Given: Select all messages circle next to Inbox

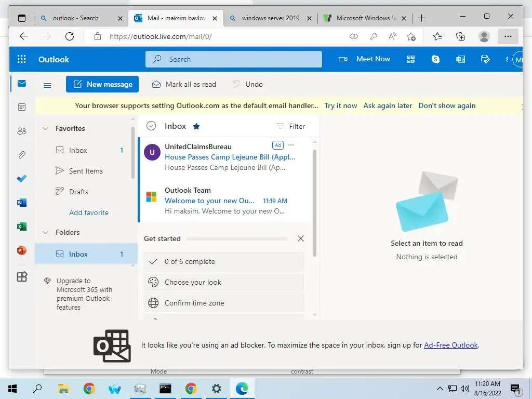Looking at the screenshot, I should point(151,126).
